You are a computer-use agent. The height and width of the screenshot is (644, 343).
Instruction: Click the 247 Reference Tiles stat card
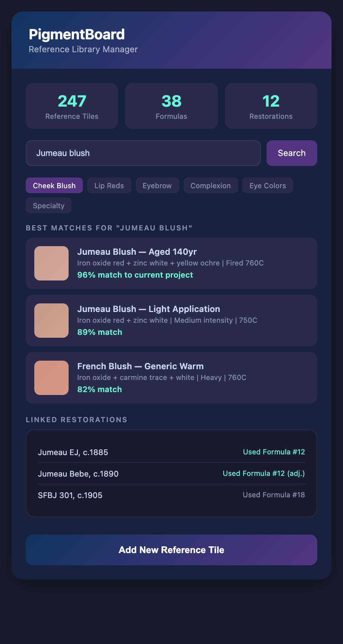tap(72, 106)
